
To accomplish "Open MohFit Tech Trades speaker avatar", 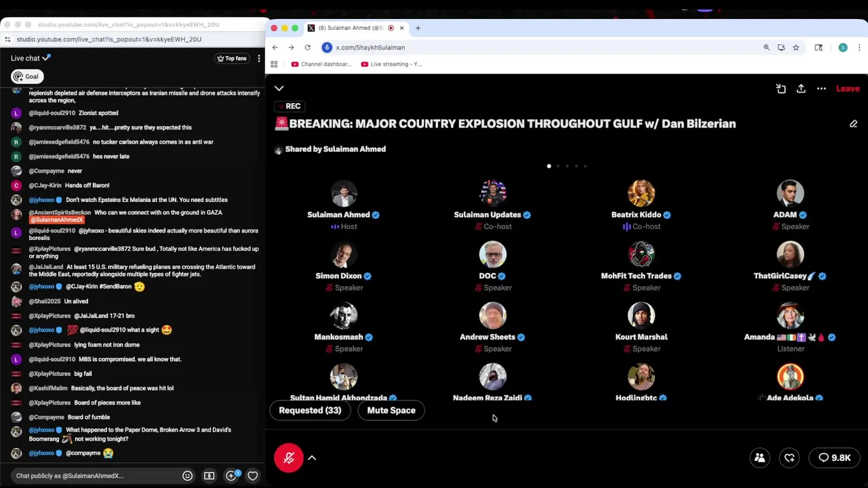I will pos(641,254).
